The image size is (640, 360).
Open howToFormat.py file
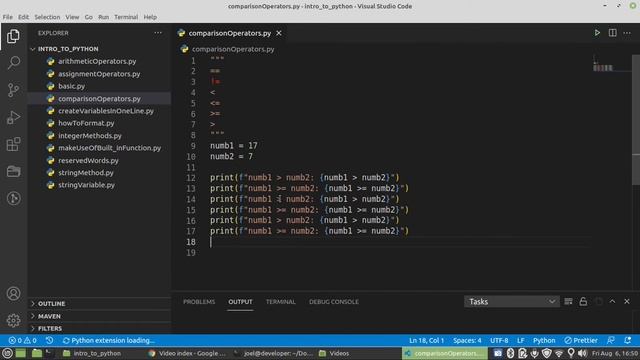coord(86,123)
